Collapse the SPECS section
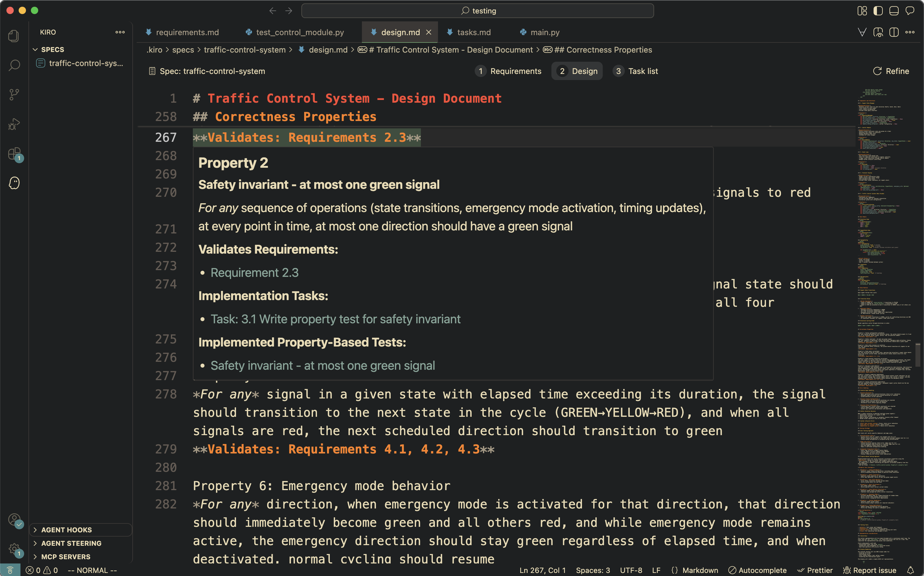This screenshot has height=576, width=924. tap(52, 50)
